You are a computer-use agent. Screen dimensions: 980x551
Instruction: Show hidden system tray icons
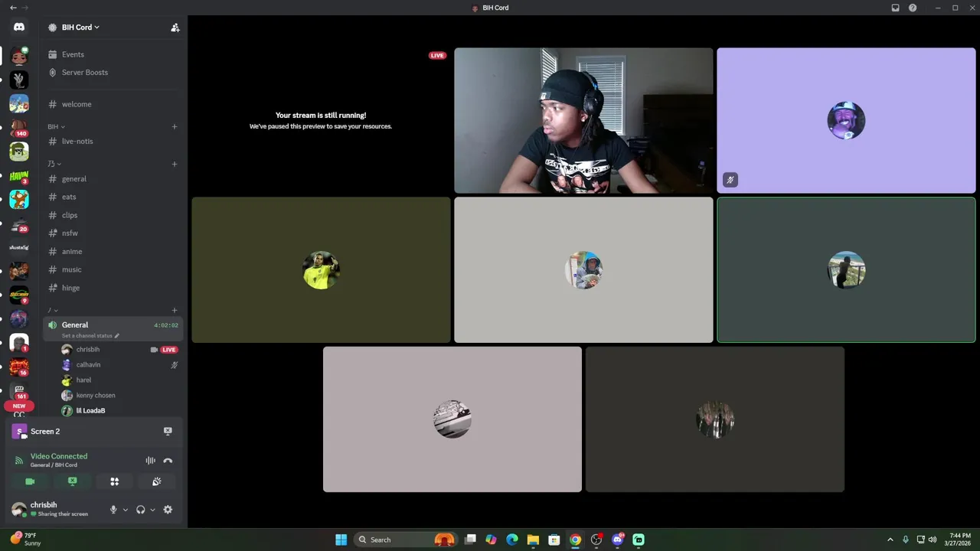890,540
